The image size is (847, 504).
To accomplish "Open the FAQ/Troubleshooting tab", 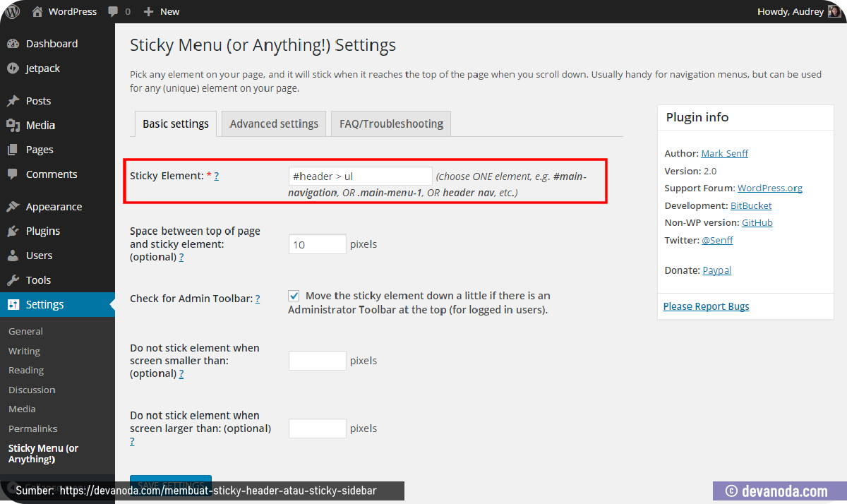I will click(391, 124).
